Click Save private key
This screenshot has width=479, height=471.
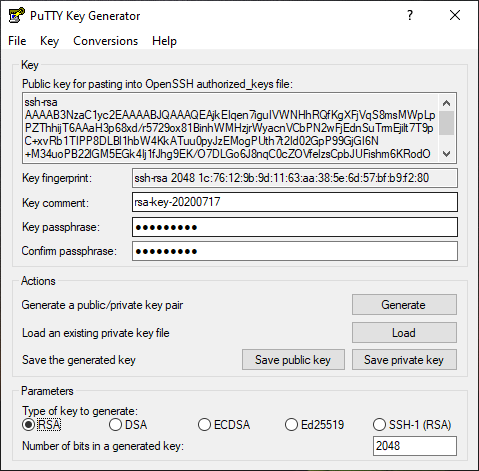click(x=404, y=360)
